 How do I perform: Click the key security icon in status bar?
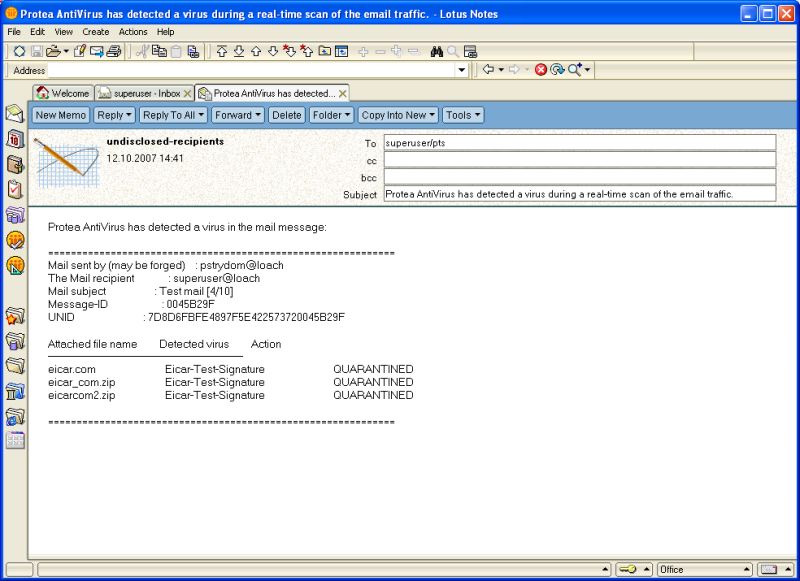(x=628, y=569)
